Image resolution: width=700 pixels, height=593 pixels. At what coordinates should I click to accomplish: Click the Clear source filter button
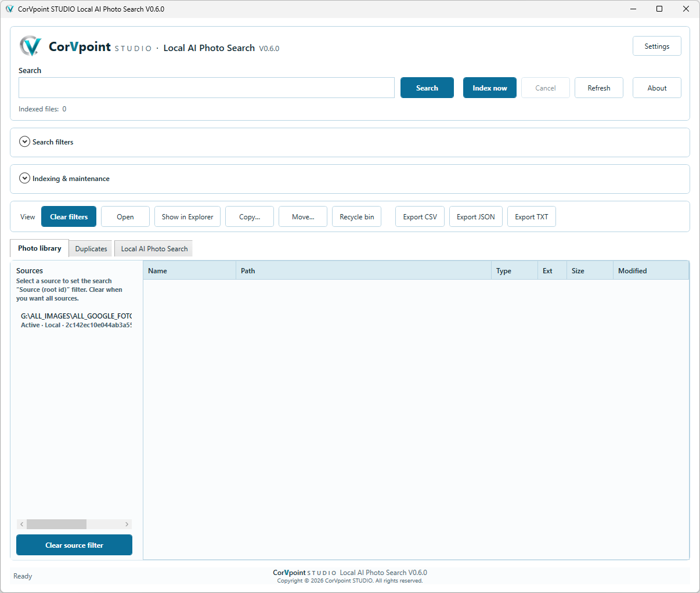click(74, 545)
